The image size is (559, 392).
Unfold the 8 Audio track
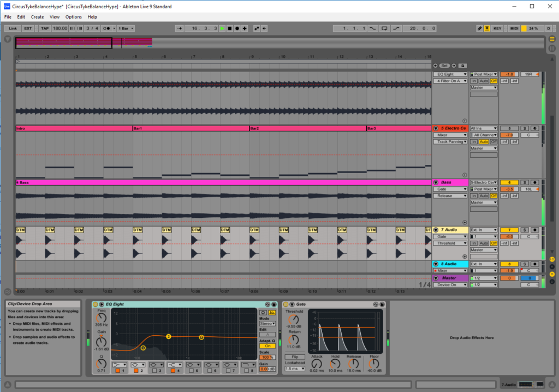pyautogui.click(x=436, y=264)
